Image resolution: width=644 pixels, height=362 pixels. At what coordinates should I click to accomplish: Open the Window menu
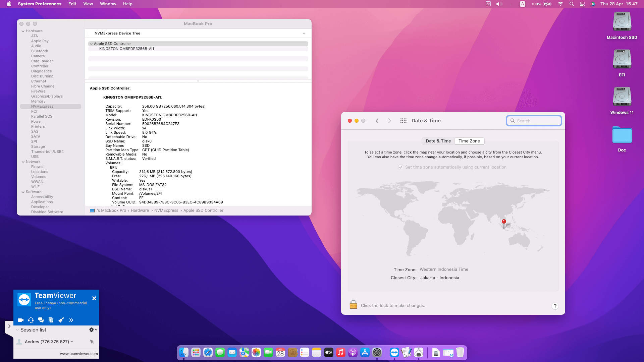[108, 4]
